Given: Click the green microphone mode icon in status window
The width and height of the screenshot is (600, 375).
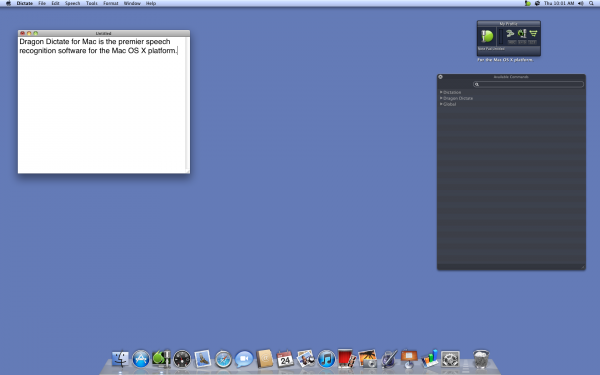Looking at the screenshot, I should 522,34.
